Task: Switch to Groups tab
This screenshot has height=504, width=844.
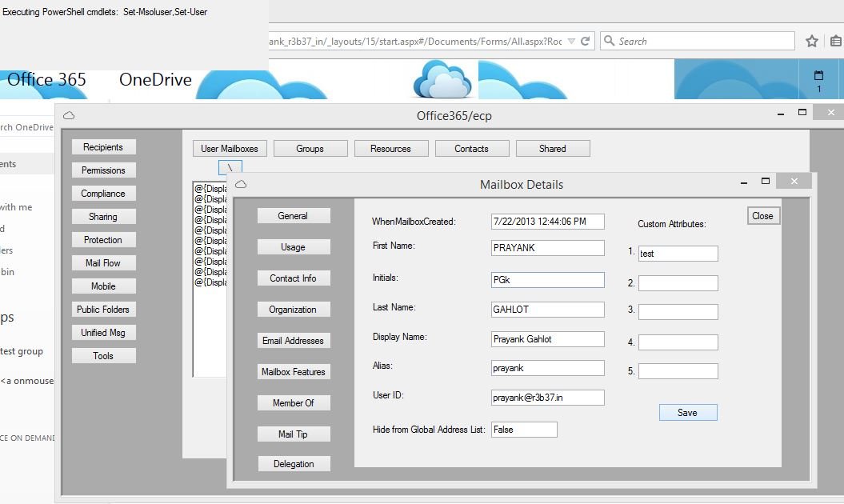Action: tap(310, 149)
